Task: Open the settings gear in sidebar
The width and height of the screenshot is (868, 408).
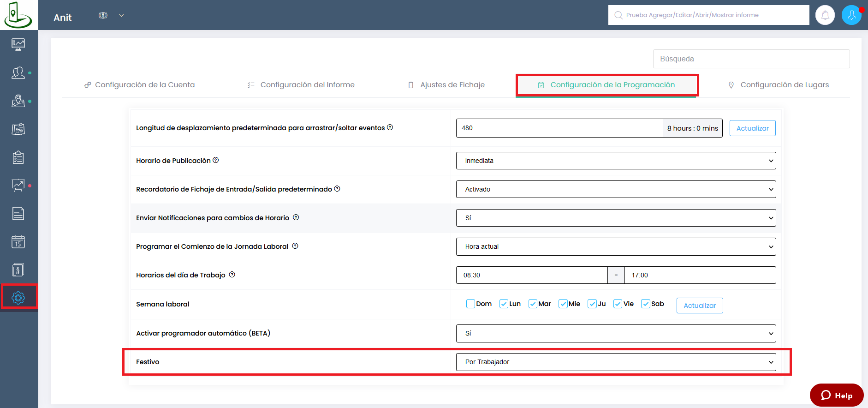Action: (x=18, y=298)
